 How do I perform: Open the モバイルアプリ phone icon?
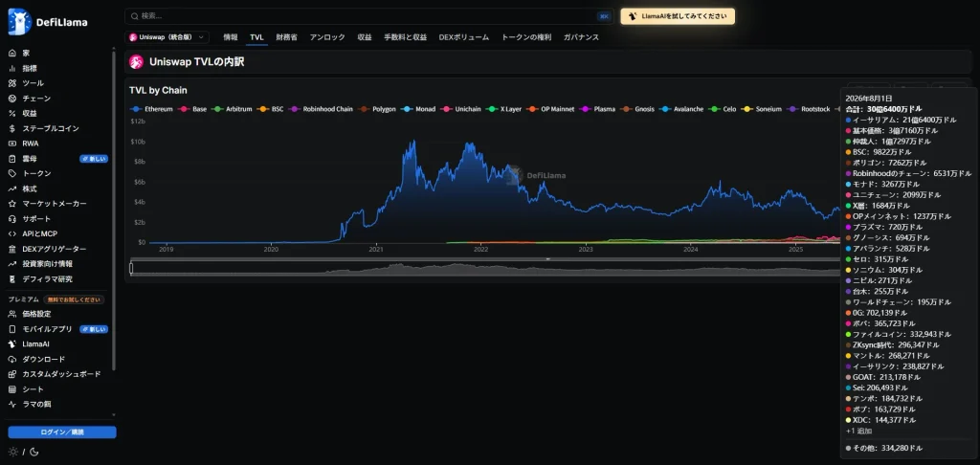(x=11, y=329)
